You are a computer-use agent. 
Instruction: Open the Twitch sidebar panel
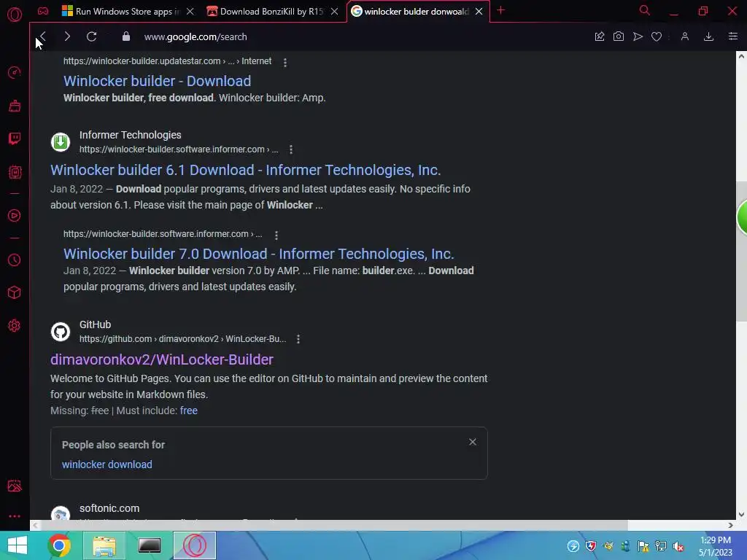point(15,139)
